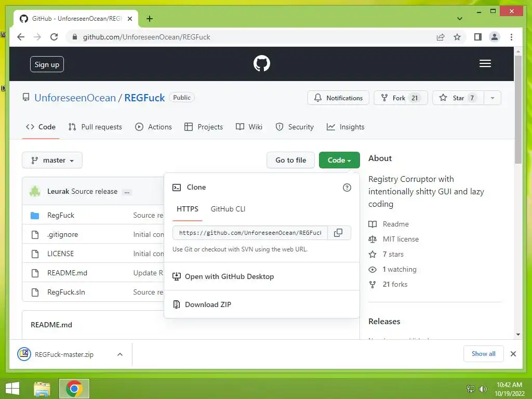Open Chrome three-dot menu
532x399 pixels.
(511, 37)
